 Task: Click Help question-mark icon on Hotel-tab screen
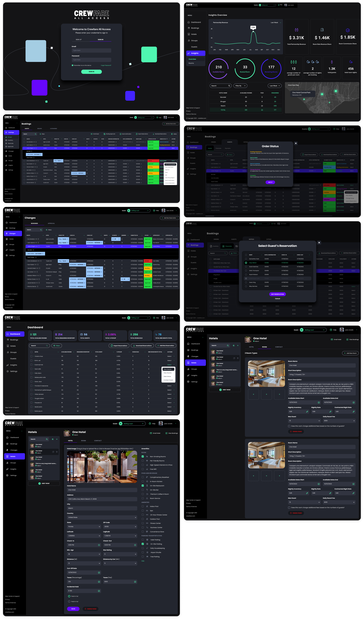pos(150,423)
